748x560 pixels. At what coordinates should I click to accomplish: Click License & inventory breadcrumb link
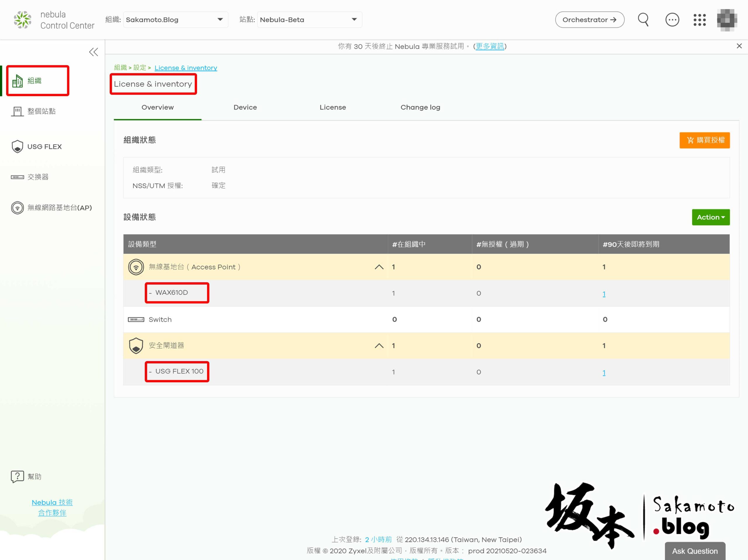coord(186,68)
